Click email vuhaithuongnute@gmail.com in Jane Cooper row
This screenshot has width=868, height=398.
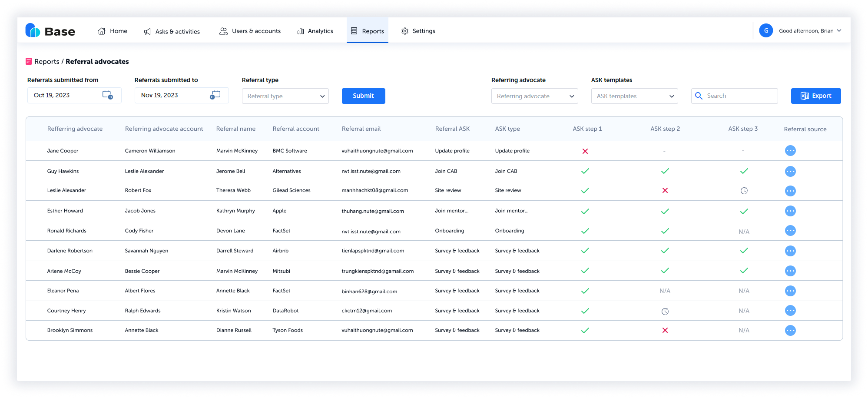click(377, 151)
